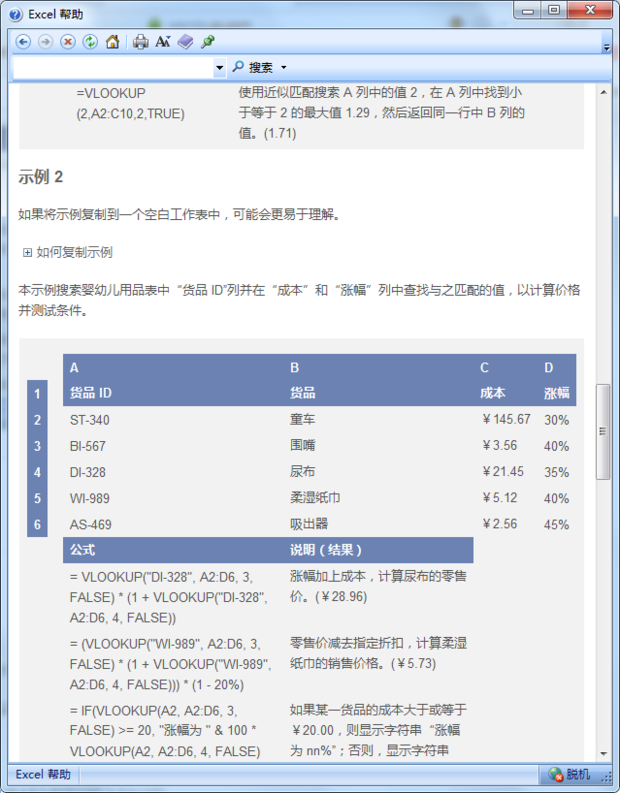Viewport: 620px width, 793px height.
Task: Toggle Keep On Top pushpin icon
Action: (207, 41)
